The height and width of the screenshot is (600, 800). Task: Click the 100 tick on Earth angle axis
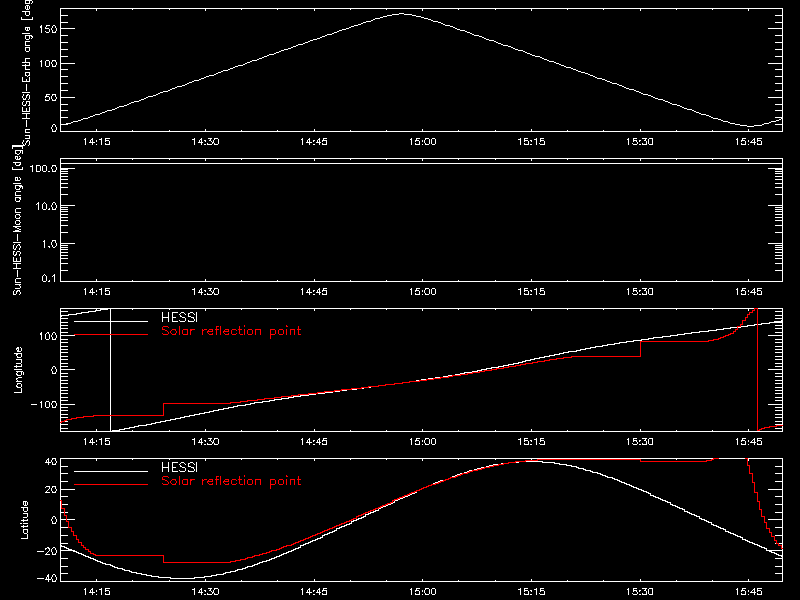(x=48, y=63)
